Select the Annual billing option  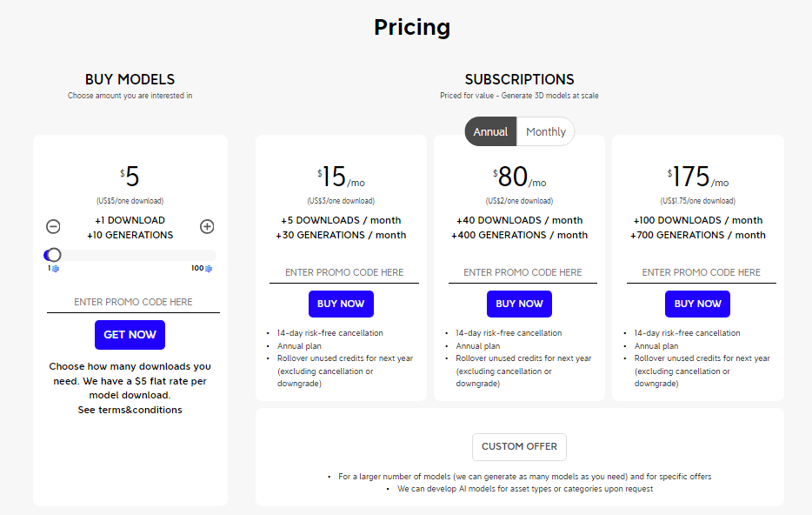(490, 131)
